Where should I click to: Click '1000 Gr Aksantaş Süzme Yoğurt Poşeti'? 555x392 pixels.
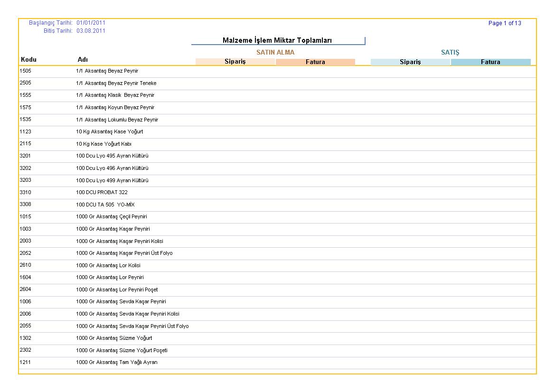click(122, 350)
